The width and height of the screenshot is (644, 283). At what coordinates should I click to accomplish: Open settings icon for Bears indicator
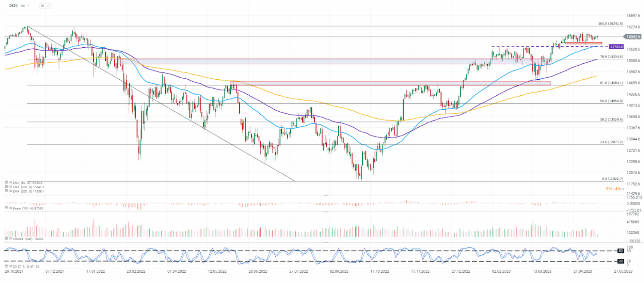point(6,208)
